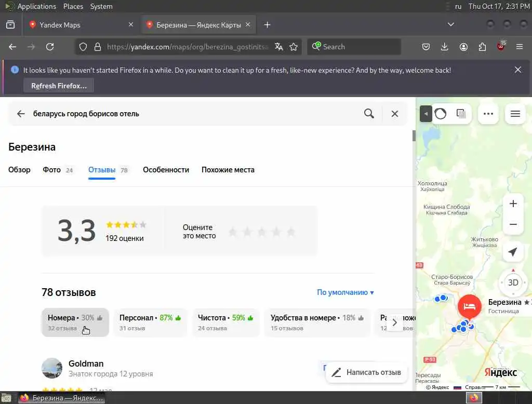The image size is (532, 404).
Task: Open the Firefox downloads panel
Action: 445,47
